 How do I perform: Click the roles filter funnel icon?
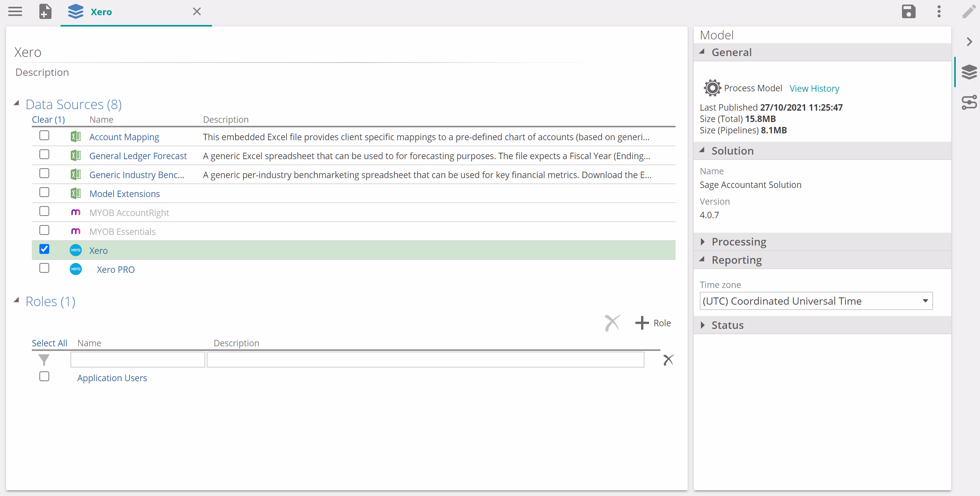(x=44, y=359)
